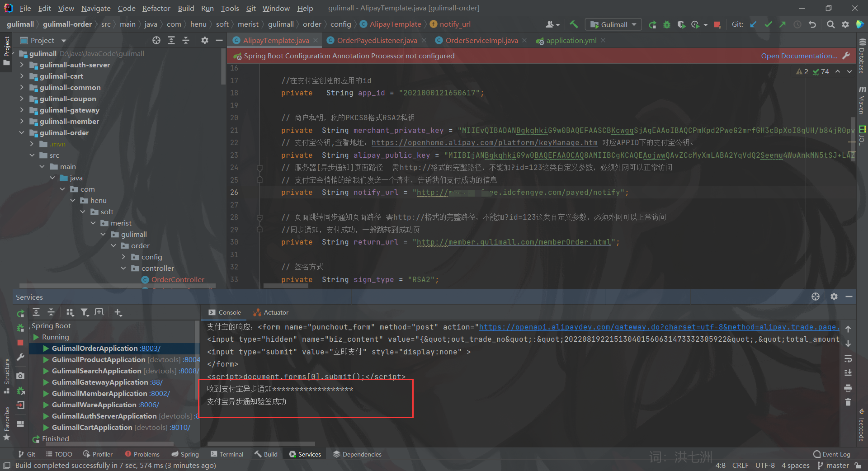Click the configuration wrench icon in the banner

click(x=846, y=56)
